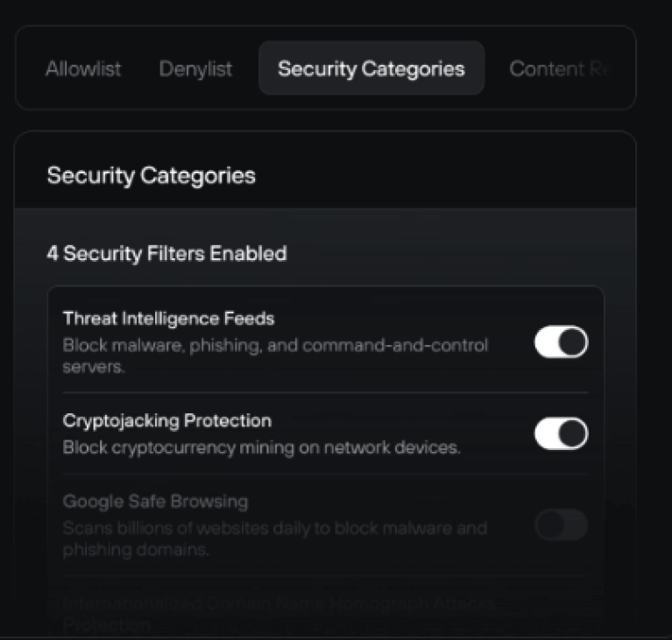This screenshot has width=672, height=640.
Task: Open the Allowlist tab
Action: (x=83, y=68)
